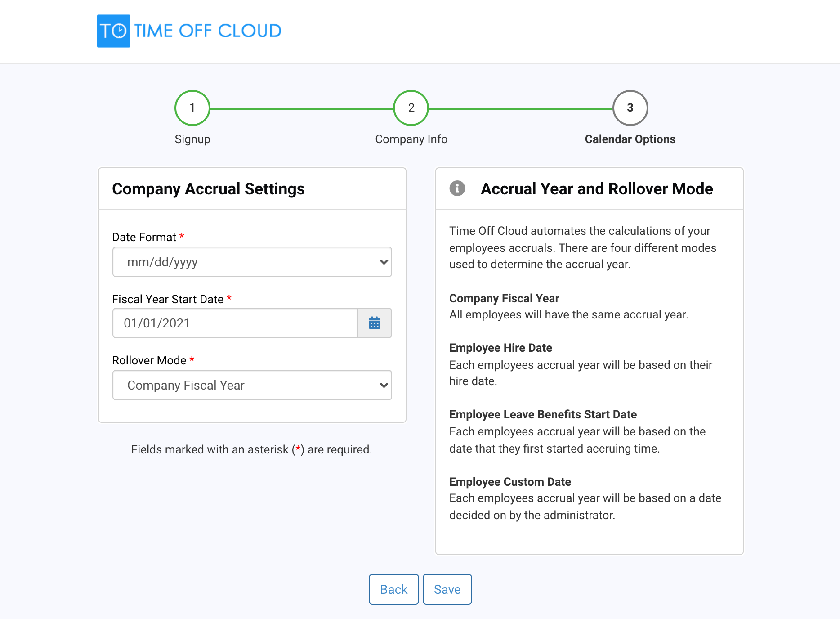
Task: Select Company Fiscal Year in Rollover Mode
Action: 252,385
